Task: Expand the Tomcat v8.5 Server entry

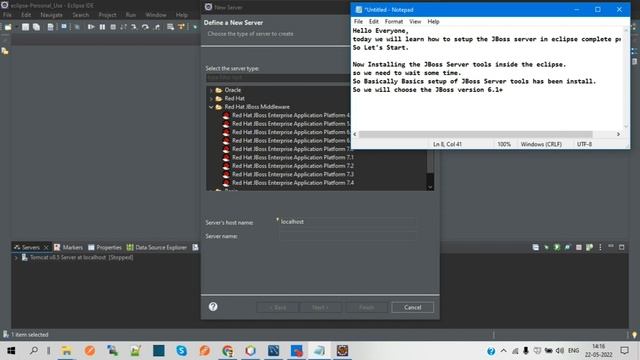Action: click(16, 258)
